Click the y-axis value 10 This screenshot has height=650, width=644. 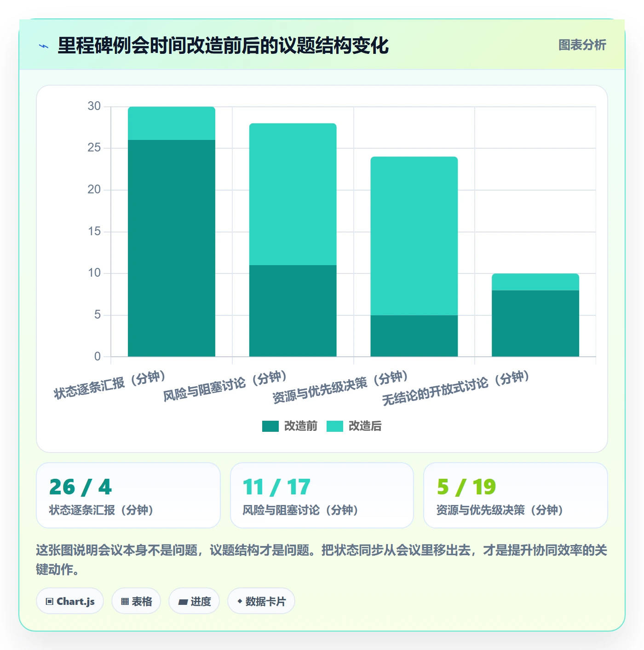coord(94,273)
